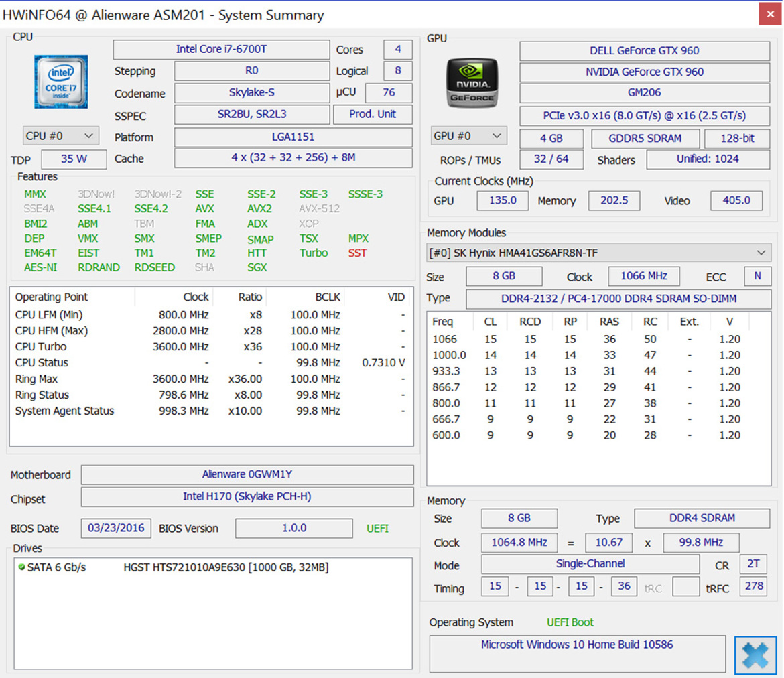Click the Skylake-S codename field
784x678 pixels.
tap(251, 93)
